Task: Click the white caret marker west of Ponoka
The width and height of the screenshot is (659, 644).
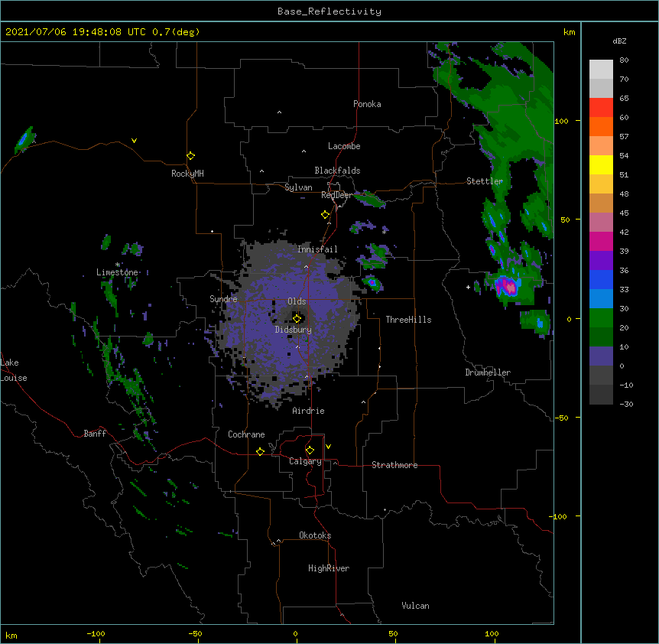Action: (x=279, y=112)
